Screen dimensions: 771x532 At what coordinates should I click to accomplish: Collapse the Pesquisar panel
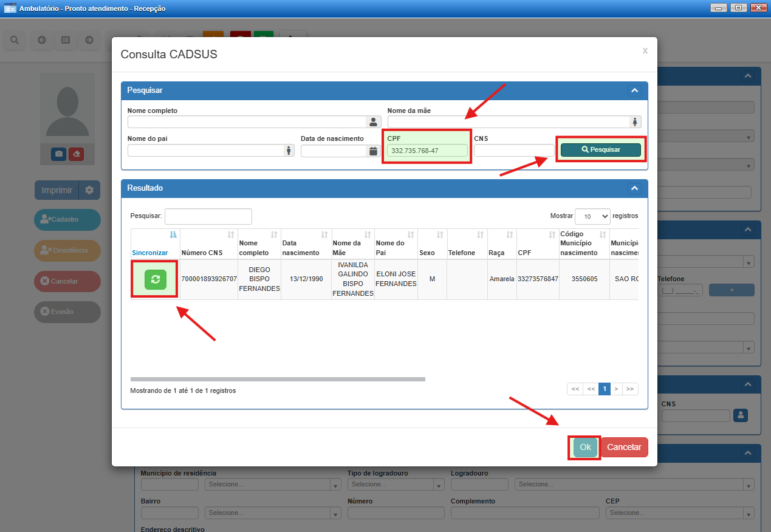(634, 90)
